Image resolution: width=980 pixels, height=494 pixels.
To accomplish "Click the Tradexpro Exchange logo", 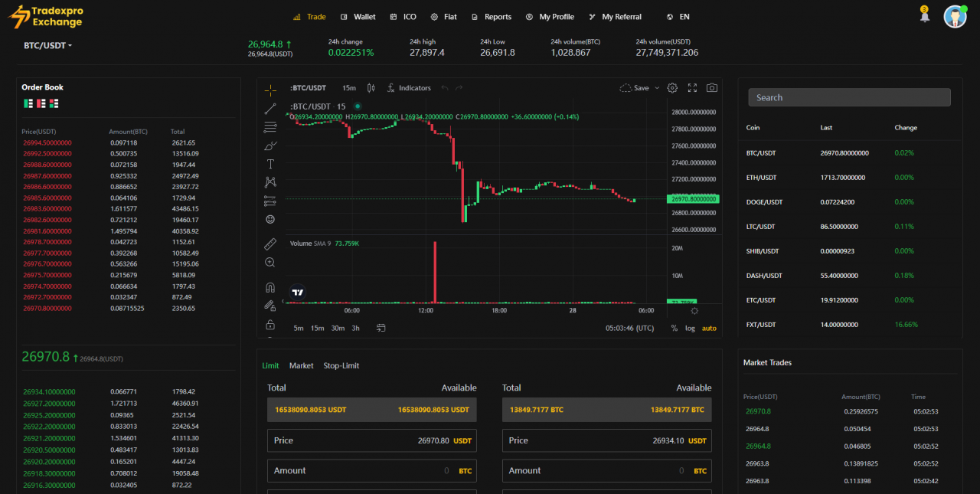I will [x=46, y=16].
